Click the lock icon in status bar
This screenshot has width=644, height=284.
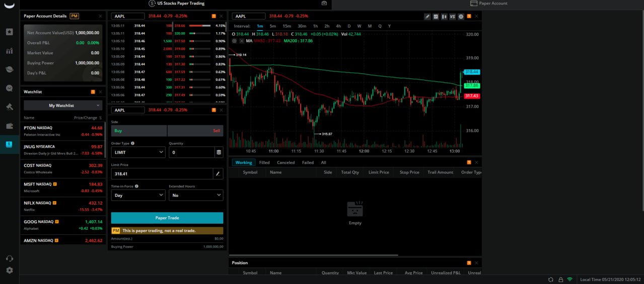[x=560, y=279]
